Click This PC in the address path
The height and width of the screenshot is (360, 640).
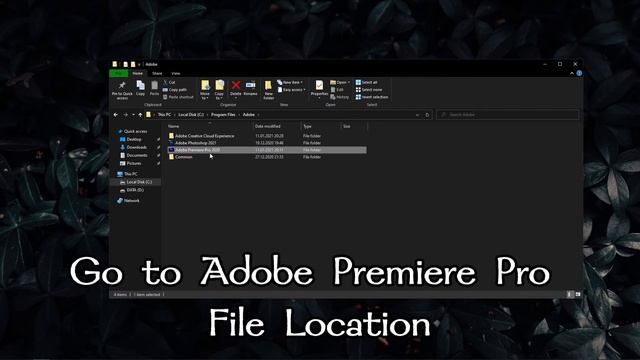coord(164,115)
